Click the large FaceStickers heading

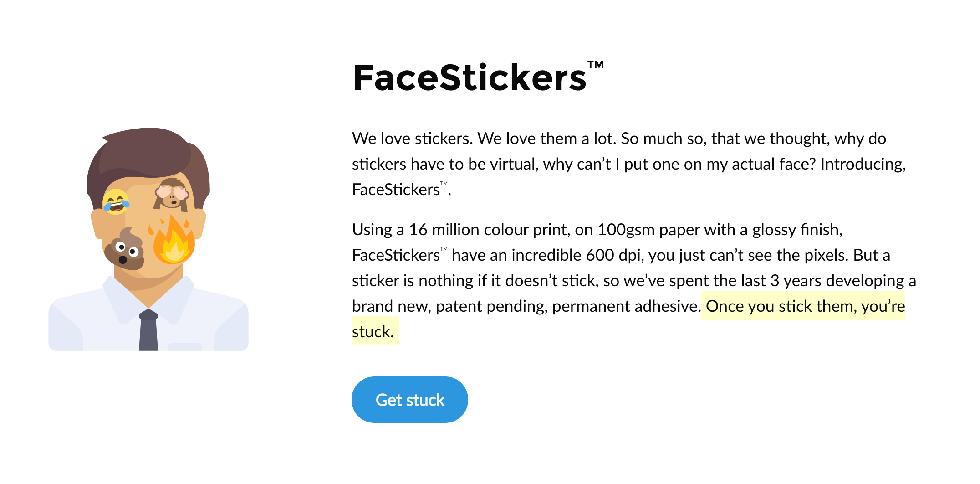click(x=469, y=78)
